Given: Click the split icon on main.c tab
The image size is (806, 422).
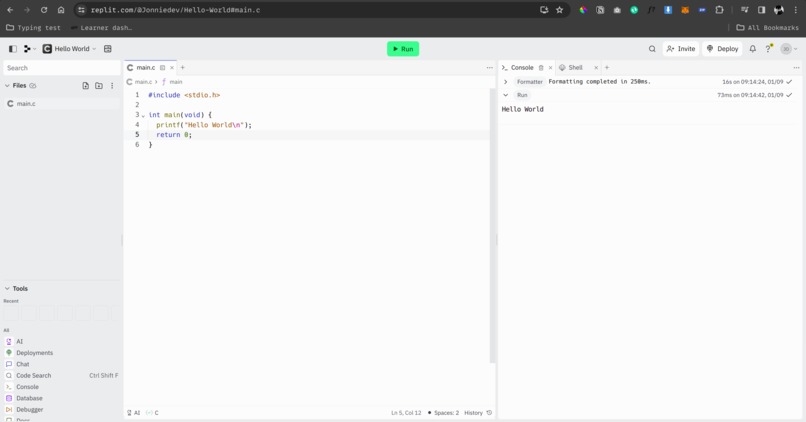Looking at the screenshot, I should tap(162, 68).
